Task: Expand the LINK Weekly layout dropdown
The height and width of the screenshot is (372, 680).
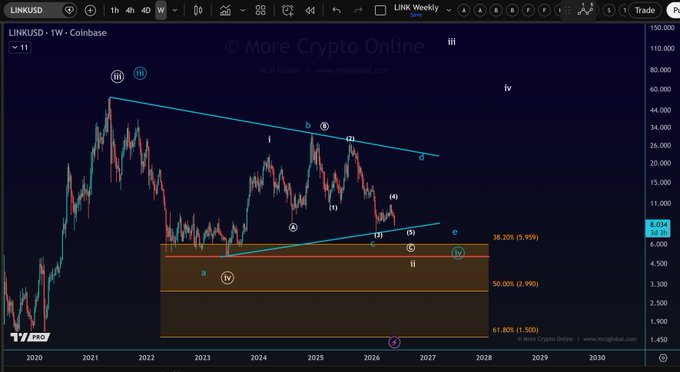Action: (449, 10)
